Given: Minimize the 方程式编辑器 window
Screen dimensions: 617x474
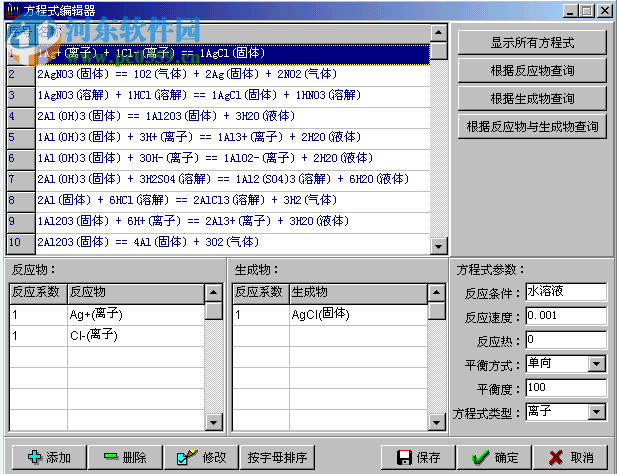Looking at the screenshot, I should click(571, 11).
